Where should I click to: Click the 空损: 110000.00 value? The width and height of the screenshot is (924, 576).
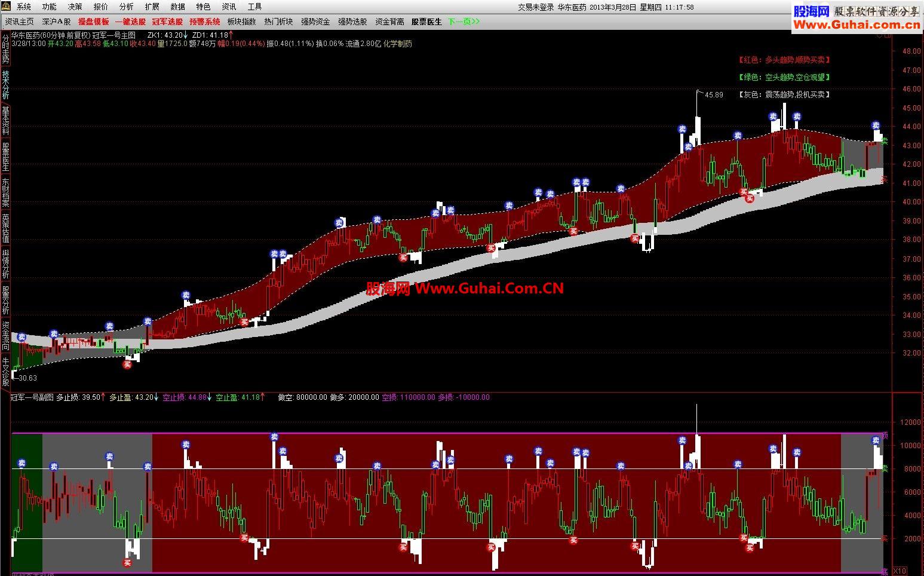(x=409, y=397)
